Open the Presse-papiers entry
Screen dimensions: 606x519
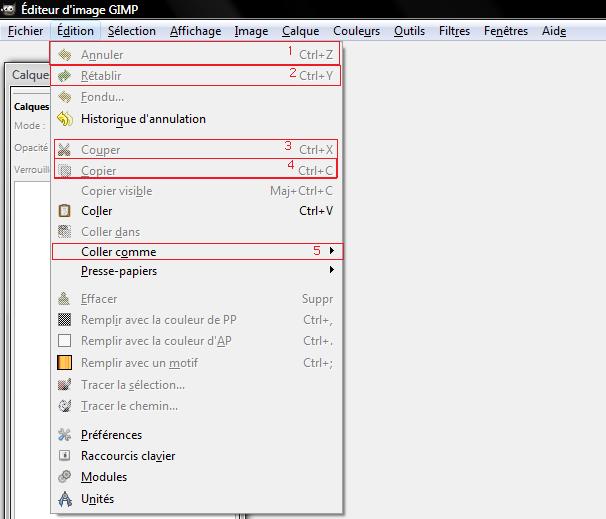(x=197, y=271)
